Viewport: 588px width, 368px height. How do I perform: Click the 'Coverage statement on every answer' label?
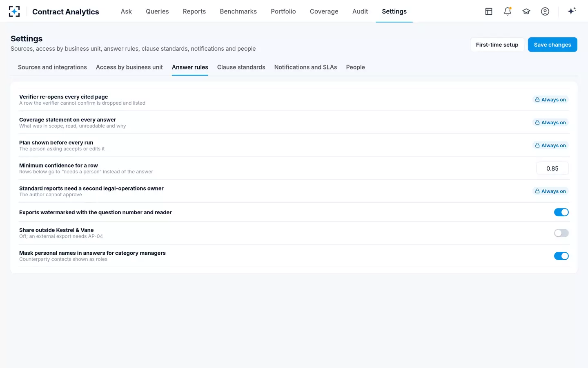(68, 120)
